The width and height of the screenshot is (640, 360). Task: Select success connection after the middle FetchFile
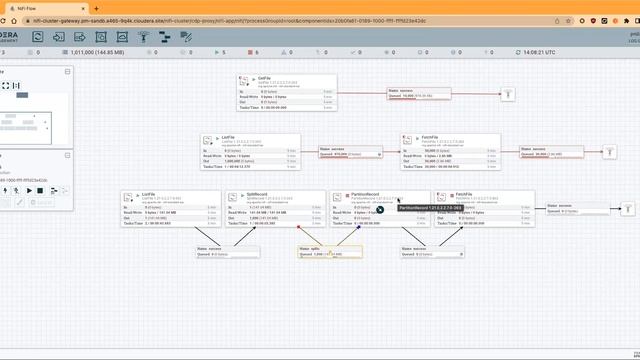coord(552,152)
